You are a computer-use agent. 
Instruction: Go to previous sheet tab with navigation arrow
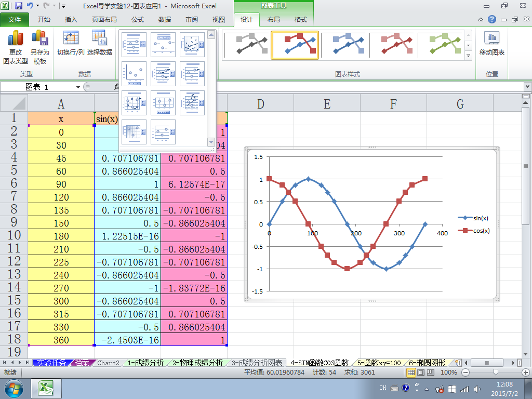tap(12, 363)
